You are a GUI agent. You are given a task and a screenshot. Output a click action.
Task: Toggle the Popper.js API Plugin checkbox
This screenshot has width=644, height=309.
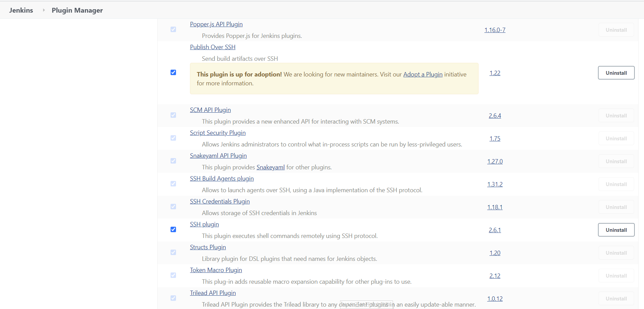coord(173,29)
